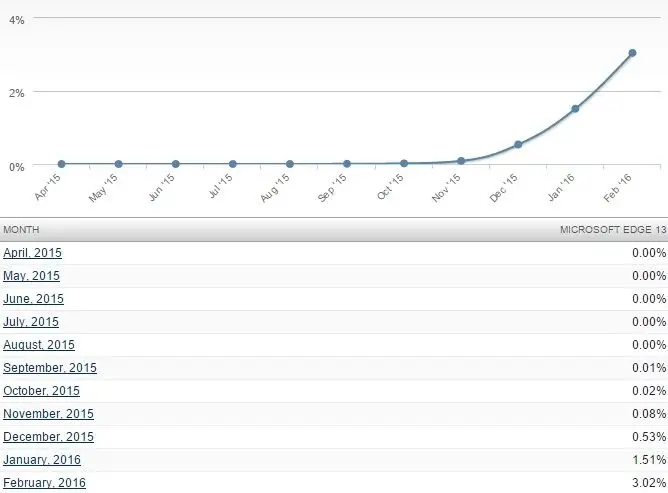Click the Oct '15 x-axis label
This screenshot has height=493, width=668.
click(x=390, y=187)
